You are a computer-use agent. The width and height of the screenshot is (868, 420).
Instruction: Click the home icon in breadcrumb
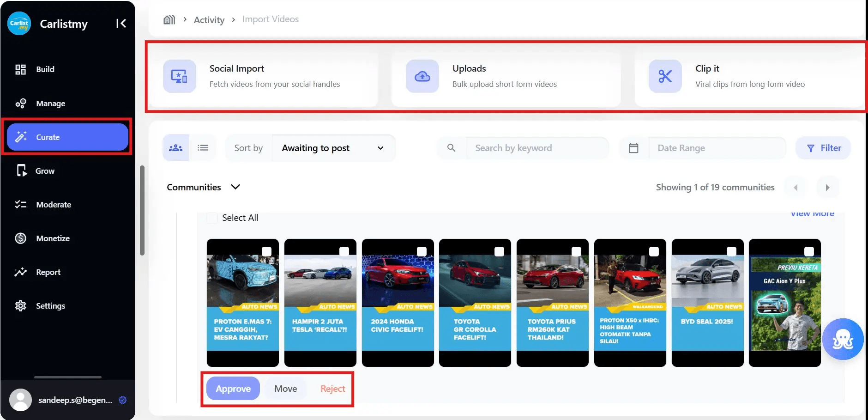[x=169, y=19]
